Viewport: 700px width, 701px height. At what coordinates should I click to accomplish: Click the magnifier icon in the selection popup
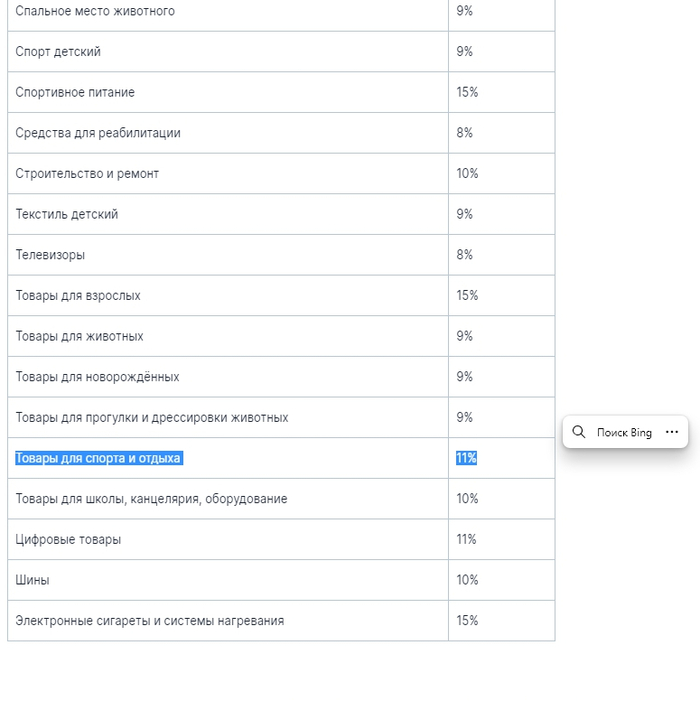tap(579, 432)
